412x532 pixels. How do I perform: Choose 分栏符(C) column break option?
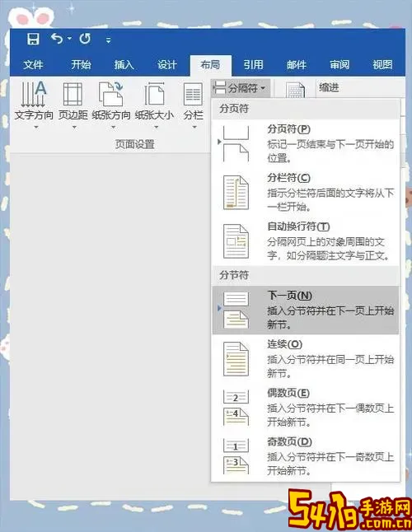(306, 193)
